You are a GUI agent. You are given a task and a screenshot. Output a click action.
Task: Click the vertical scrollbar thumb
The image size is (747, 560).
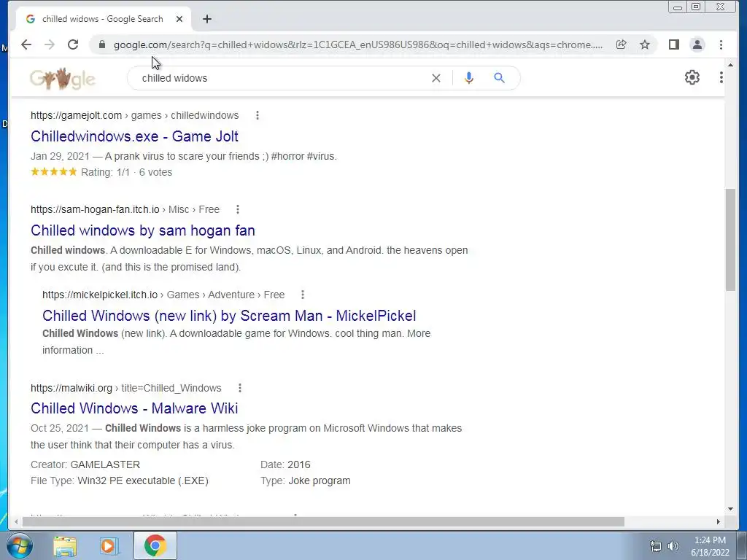[730, 239]
